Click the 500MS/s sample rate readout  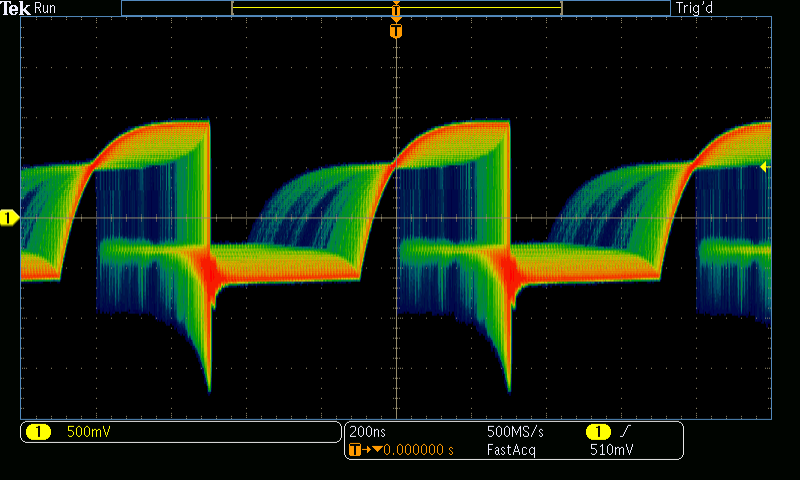(515, 432)
